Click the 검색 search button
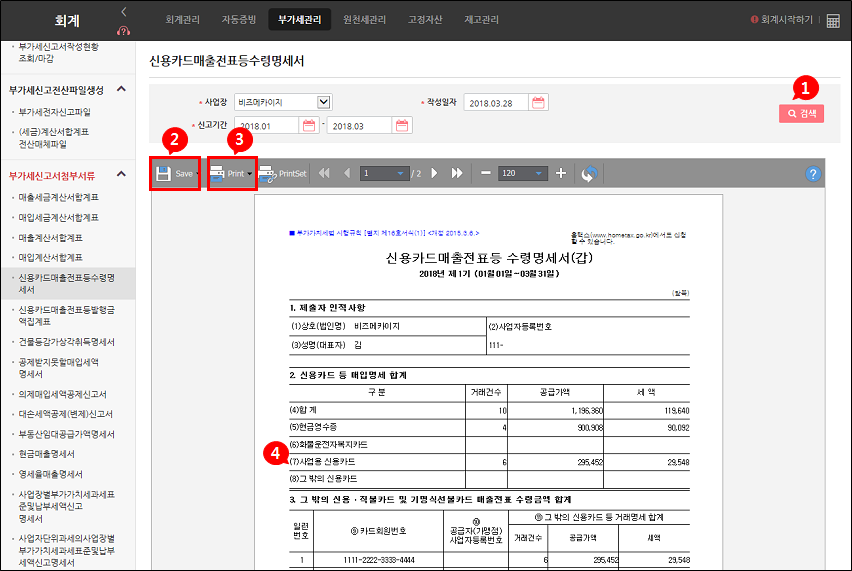The width and height of the screenshot is (852, 571). click(x=801, y=114)
